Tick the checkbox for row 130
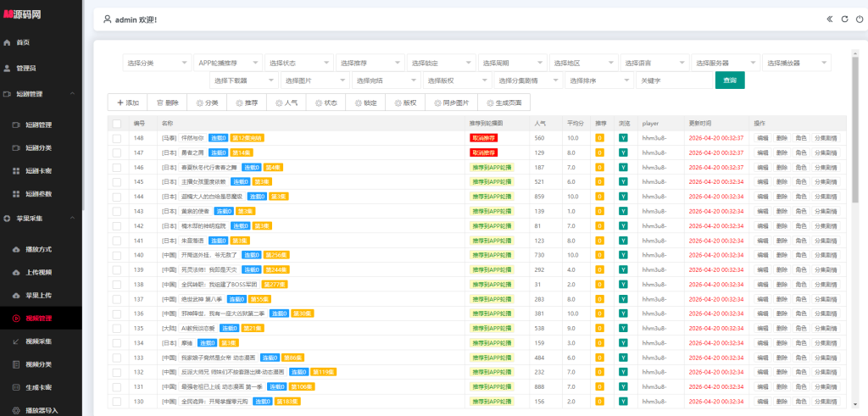 117,401
